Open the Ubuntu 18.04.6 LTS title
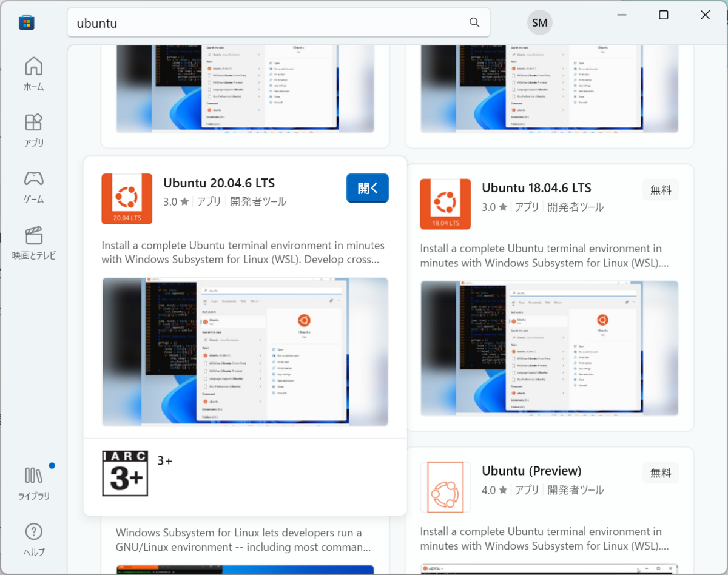728x575 pixels. (536, 188)
